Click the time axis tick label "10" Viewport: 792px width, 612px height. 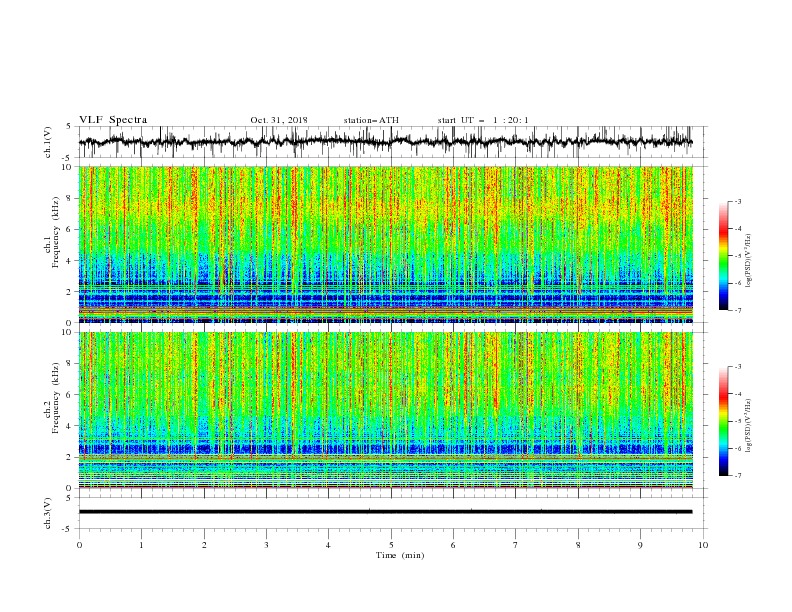point(703,545)
